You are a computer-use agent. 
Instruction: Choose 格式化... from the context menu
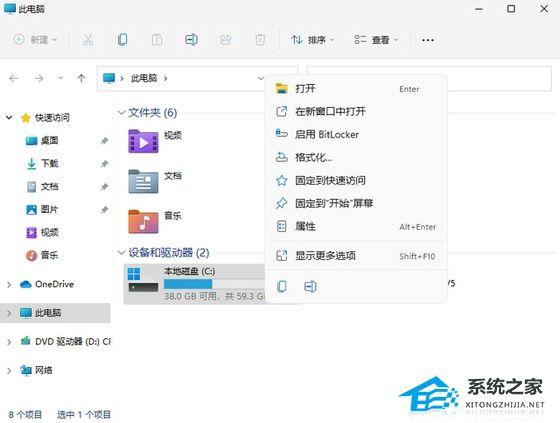tap(356, 157)
